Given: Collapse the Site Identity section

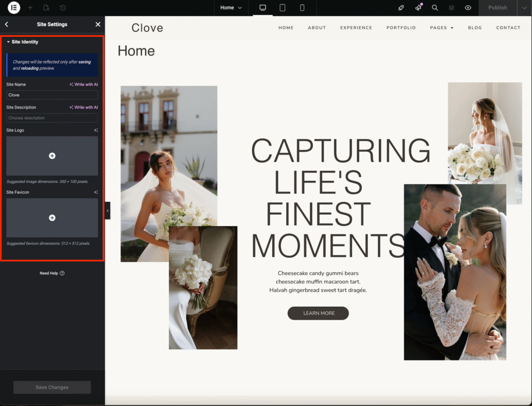Looking at the screenshot, I should [22, 42].
